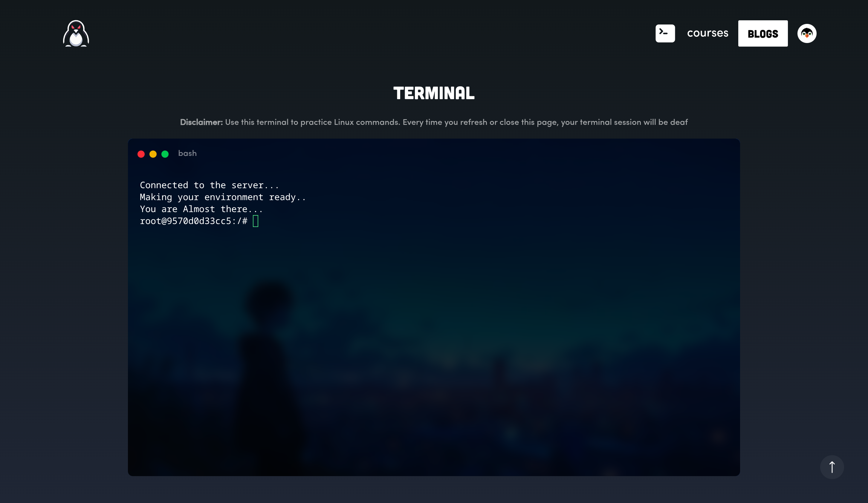Click the 'Making your environment ready..' line

tap(222, 197)
